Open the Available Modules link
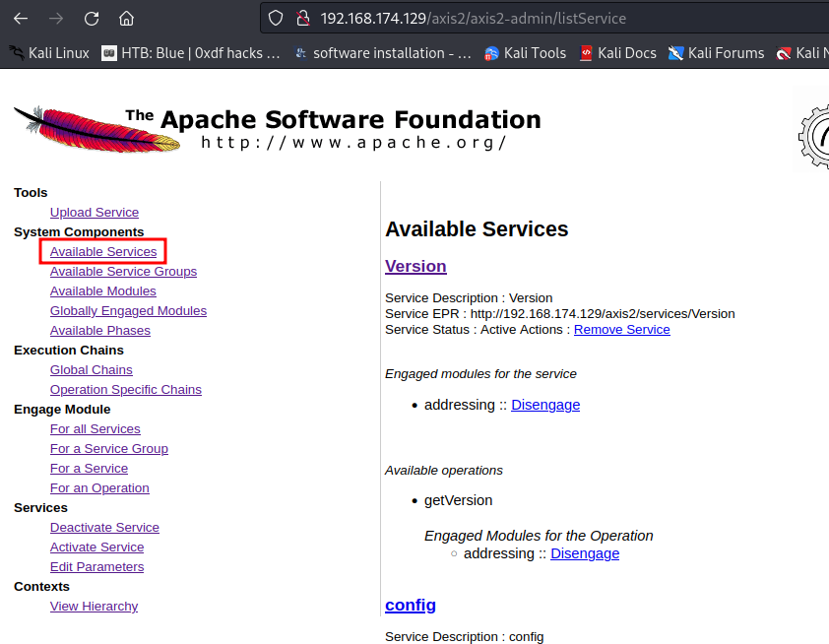 coord(103,290)
